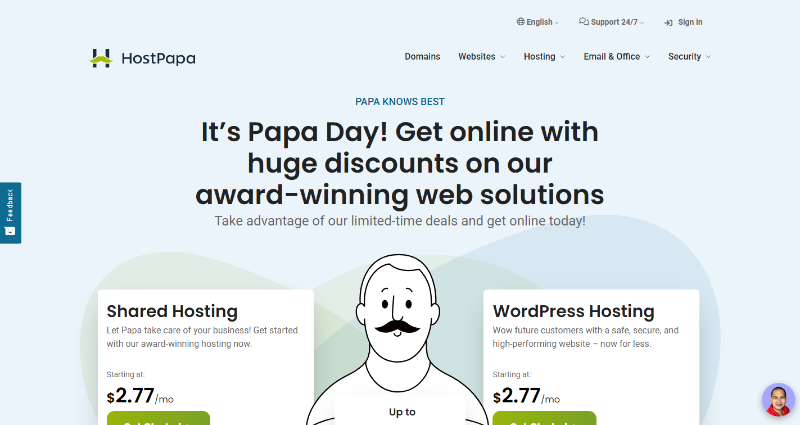This screenshot has height=425, width=800.
Task: Expand the Support 24/7 chevron
Action: click(642, 23)
